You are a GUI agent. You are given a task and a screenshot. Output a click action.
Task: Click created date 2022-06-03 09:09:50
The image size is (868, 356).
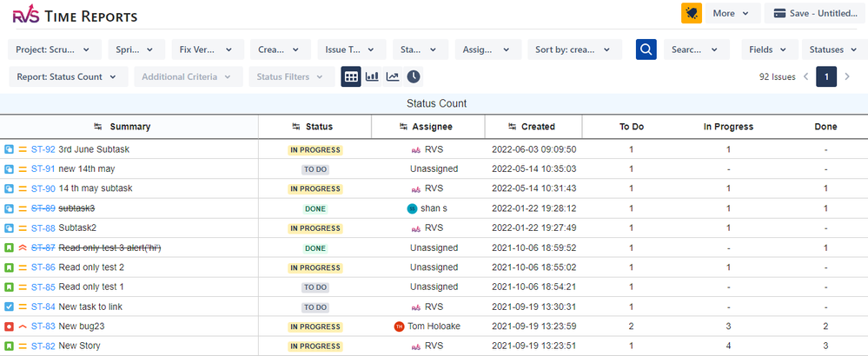tap(534, 149)
